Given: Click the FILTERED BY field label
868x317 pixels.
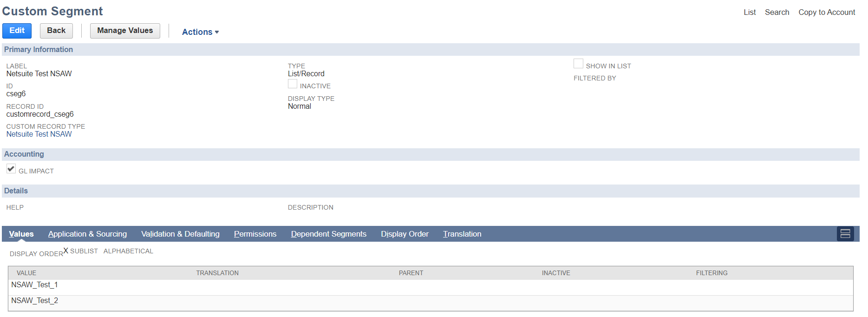Looking at the screenshot, I should coord(595,78).
